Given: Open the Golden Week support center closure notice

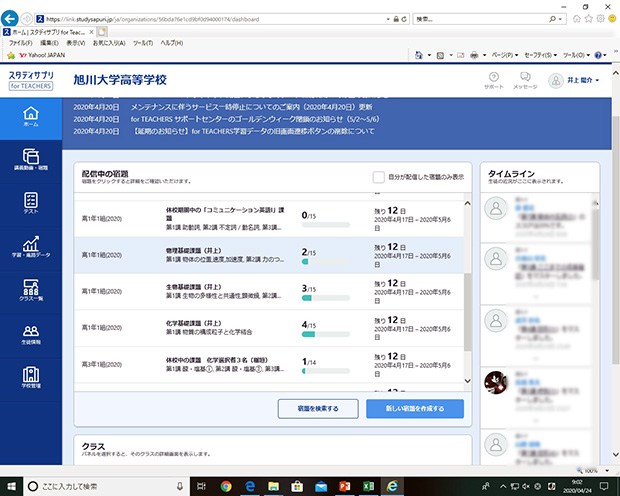Looking at the screenshot, I should (255, 119).
